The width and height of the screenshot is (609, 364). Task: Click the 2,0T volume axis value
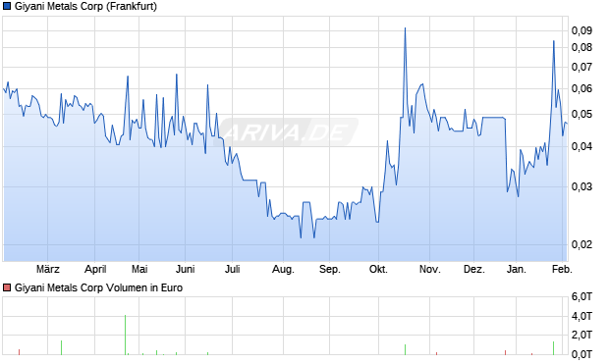point(581,335)
